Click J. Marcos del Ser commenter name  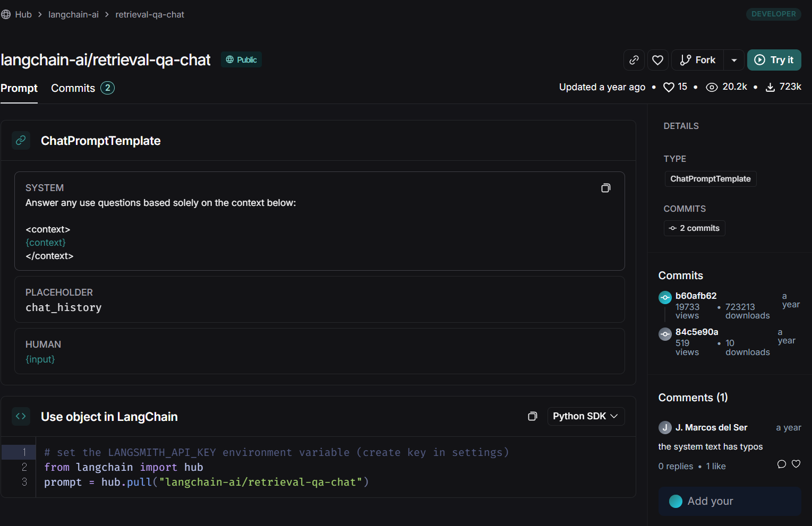[711, 427]
